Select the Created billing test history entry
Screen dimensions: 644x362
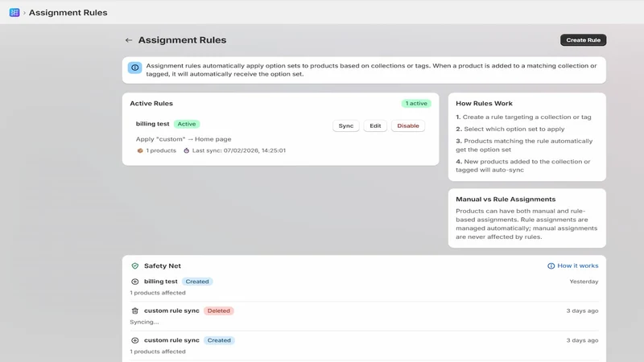point(364,287)
